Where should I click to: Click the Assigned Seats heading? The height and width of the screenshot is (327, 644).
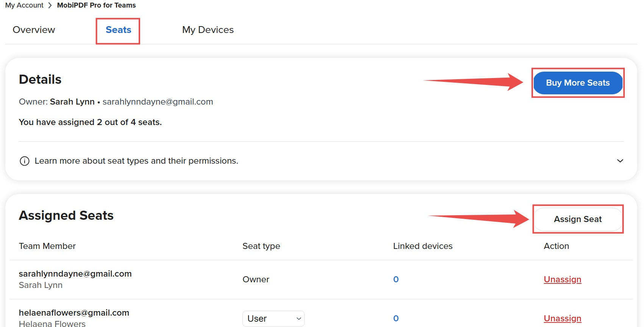coord(66,216)
